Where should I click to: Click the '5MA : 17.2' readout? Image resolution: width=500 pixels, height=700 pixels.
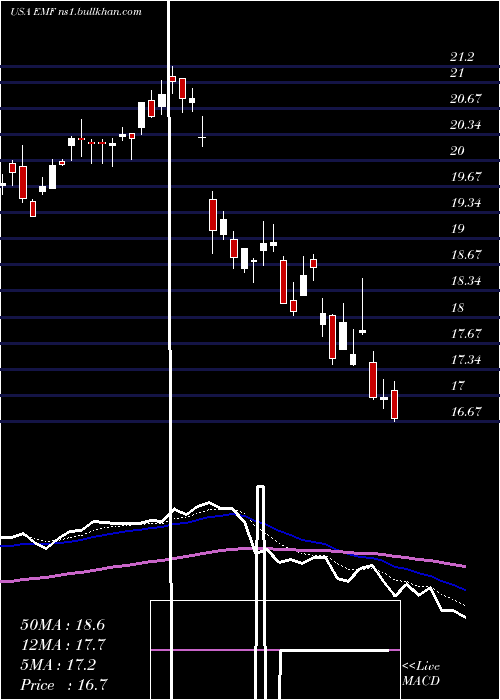58,665
